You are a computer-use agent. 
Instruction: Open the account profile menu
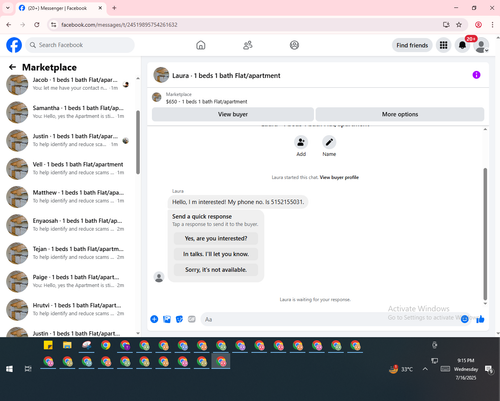pos(481,46)
